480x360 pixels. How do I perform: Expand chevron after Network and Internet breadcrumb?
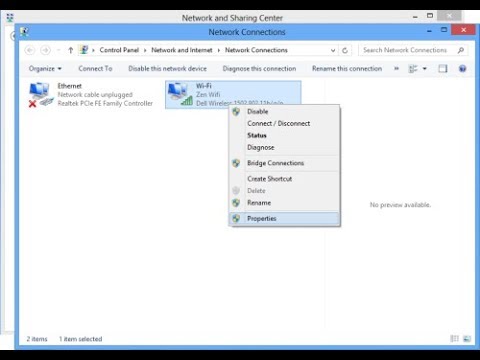coord(219,50)
